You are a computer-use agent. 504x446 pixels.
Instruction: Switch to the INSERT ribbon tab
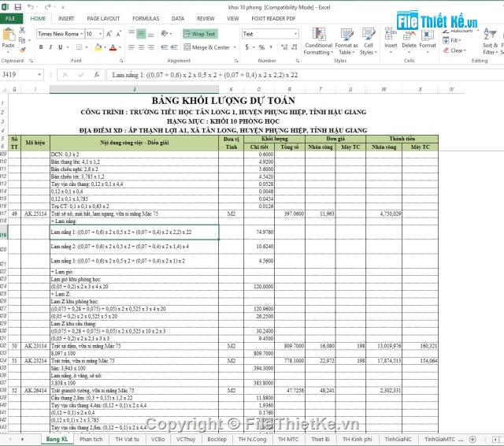(66, 19)
